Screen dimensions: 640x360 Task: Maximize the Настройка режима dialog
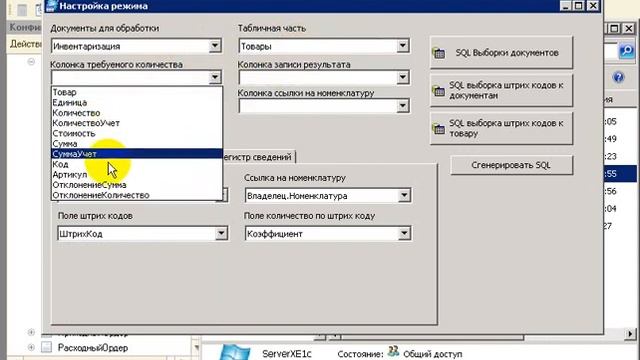[579, 6]
